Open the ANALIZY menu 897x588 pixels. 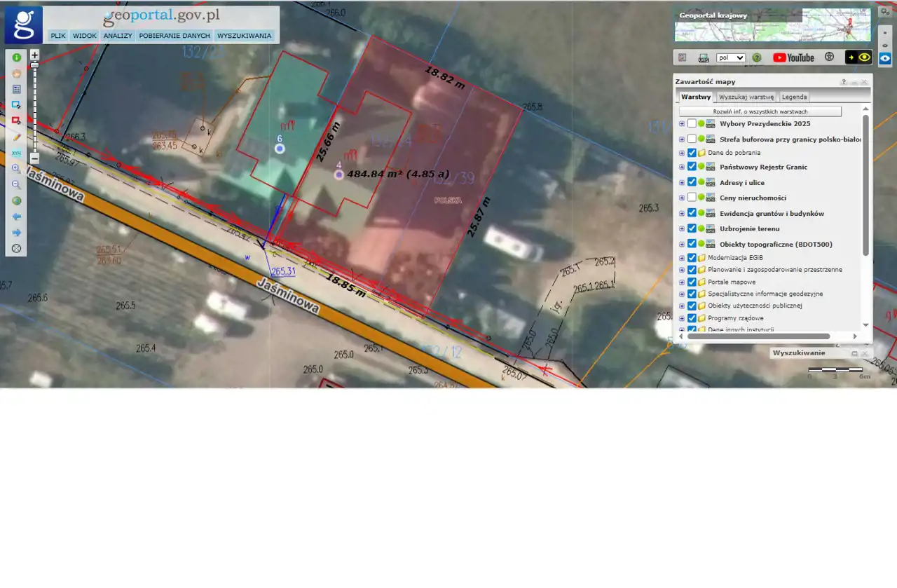[x=117, y=36]
